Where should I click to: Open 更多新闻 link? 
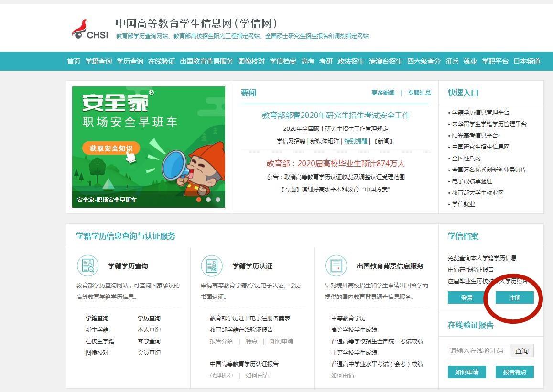tap(383, 93)
